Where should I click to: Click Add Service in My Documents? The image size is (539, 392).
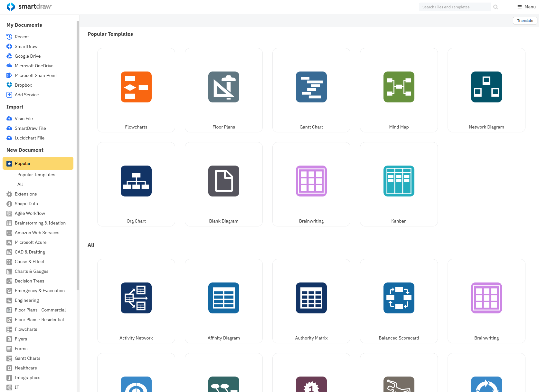pyautogui.click(x=27, y=95)
